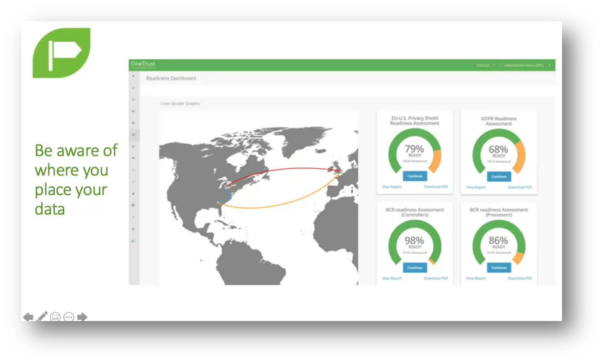The image size is (605, 364).
Task: Click the BCR readiness Assessment (Processors) title
Action: (x=499, y=212)
